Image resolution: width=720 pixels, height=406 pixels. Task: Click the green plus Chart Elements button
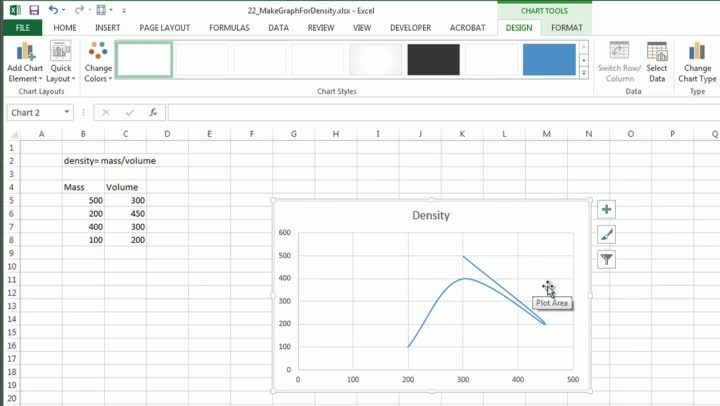click(x=607, y=209)
